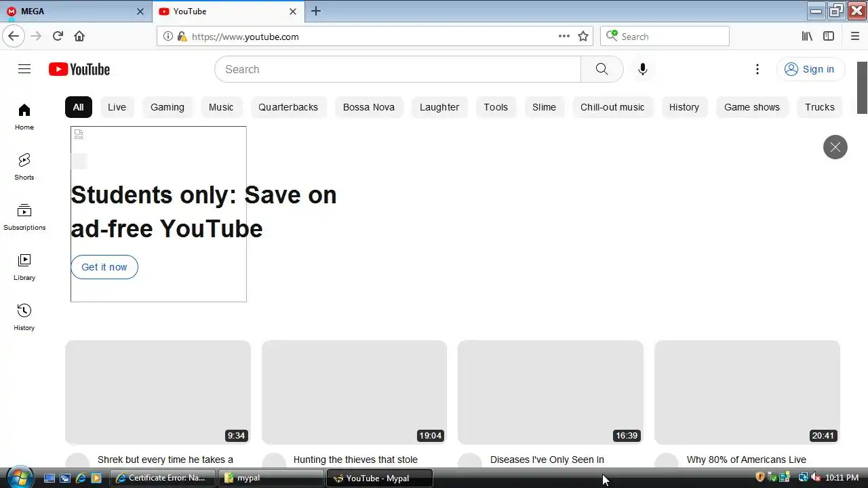Open the 20:41 video thumbnail
This screenshot has height=488, width=868.
pyautogui.click(x=747, y=392)
